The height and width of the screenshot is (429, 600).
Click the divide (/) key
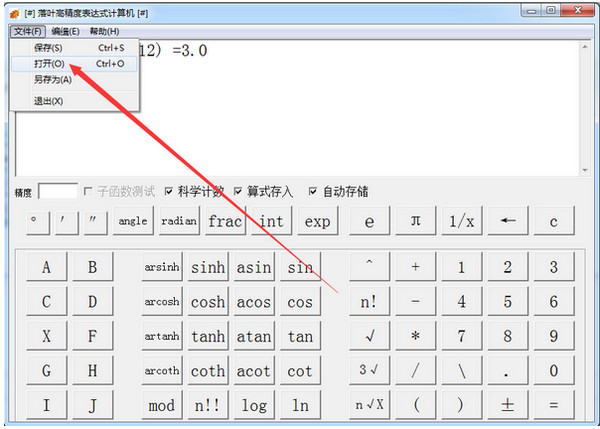point(416,370)
